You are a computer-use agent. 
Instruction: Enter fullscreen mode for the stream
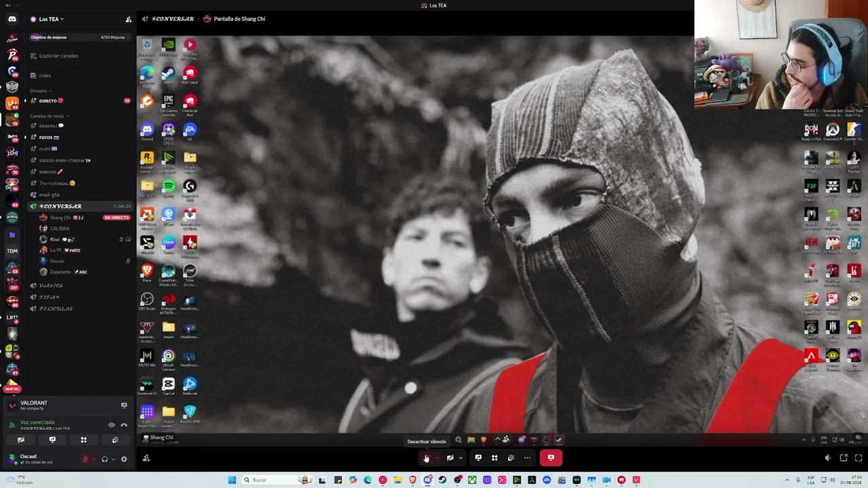[x=858, y=458]
